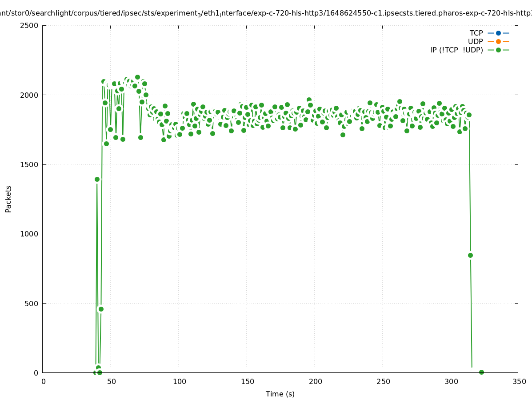This screenshot has width=532, height=400.
Task: Click the 1500 tick label on y-axis
Action: 30,164
